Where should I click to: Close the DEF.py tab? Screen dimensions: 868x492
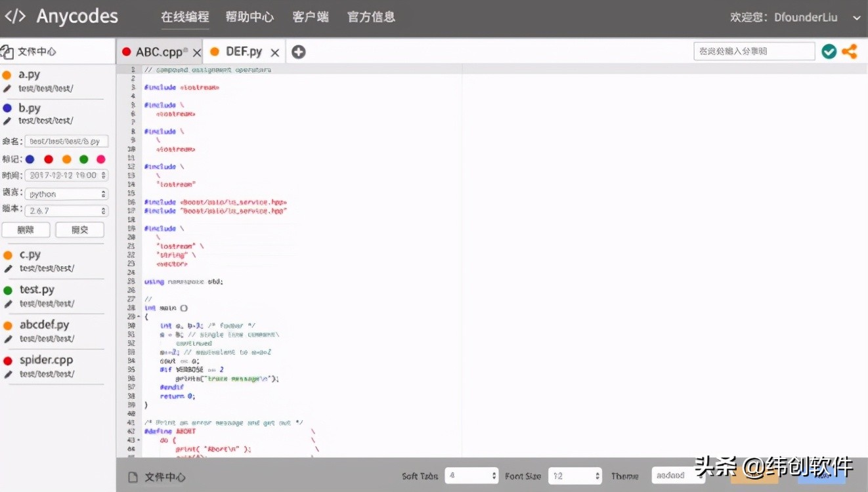[274, 52]
